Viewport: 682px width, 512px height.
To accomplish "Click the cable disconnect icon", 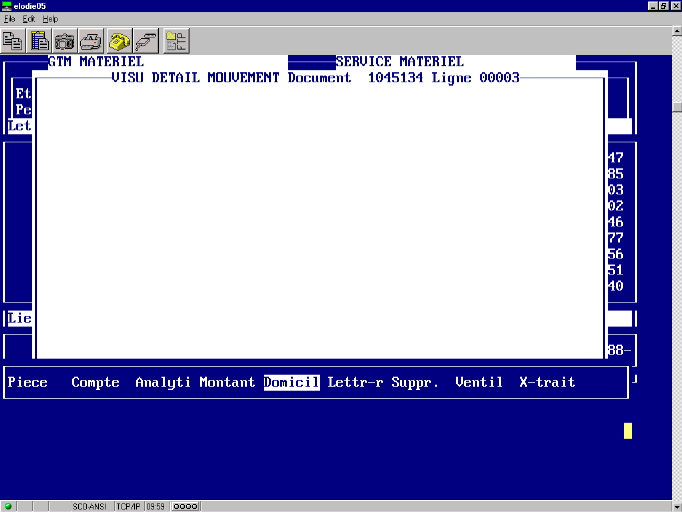I will point(146,41).
